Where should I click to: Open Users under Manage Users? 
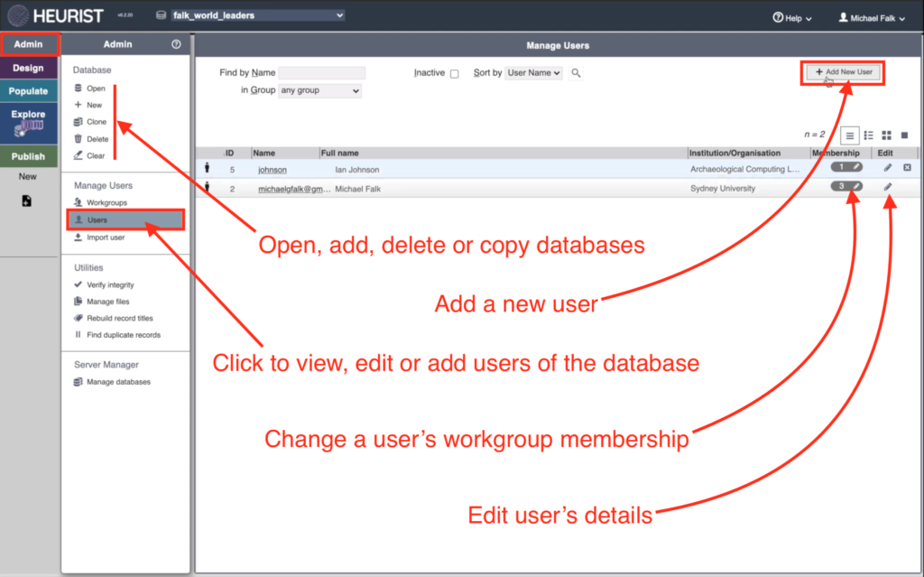pyautogui.click(x=125, y=219)
